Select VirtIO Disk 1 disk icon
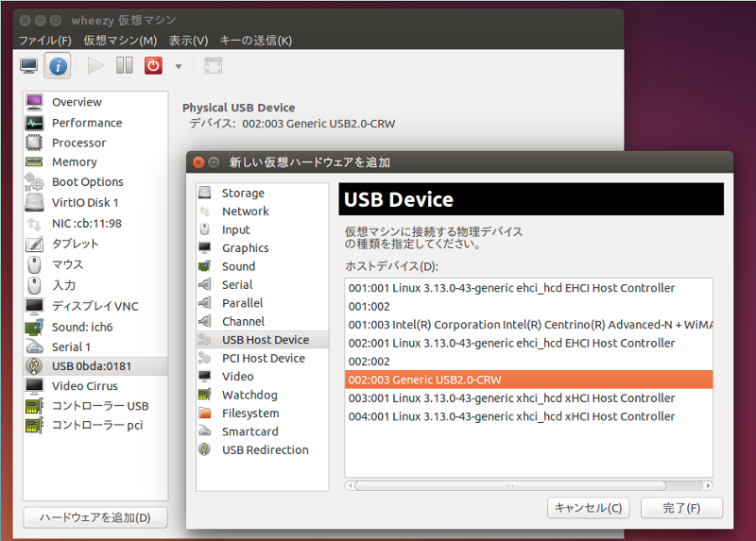Viewport: 756px width, 541px height. (34, 202)
